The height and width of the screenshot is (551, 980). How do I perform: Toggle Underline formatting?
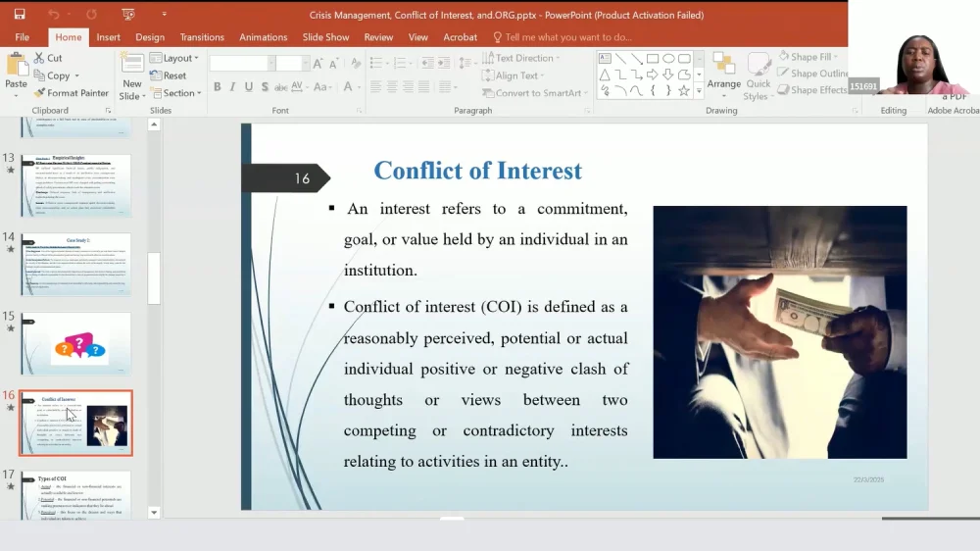[248, 87]
